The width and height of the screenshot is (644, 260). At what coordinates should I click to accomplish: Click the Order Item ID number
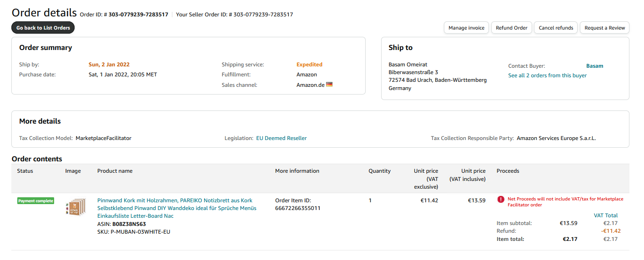click(297, 208)
